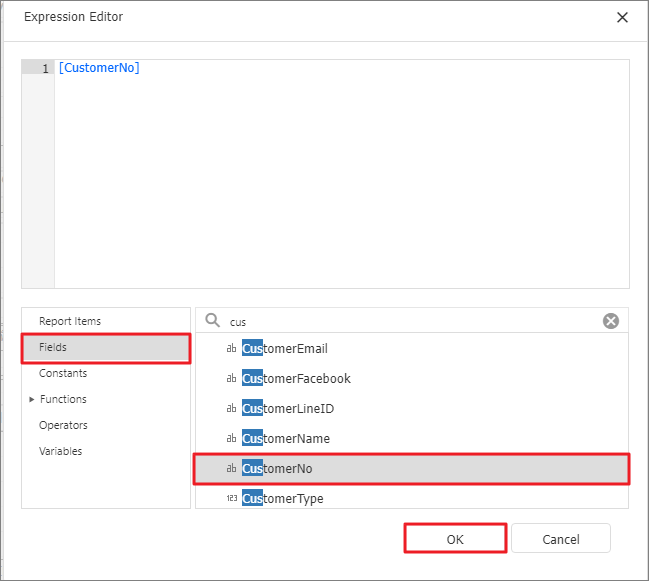
Task: Click the search magnifier icon
Action: 213,320
